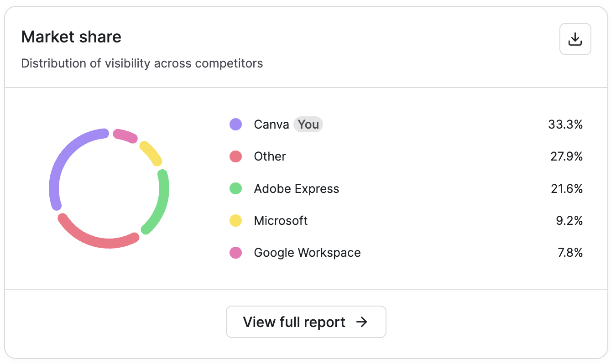616x364 pixels.
Task: Select the green Adobe Express legend dot
Action: [235, 188]
